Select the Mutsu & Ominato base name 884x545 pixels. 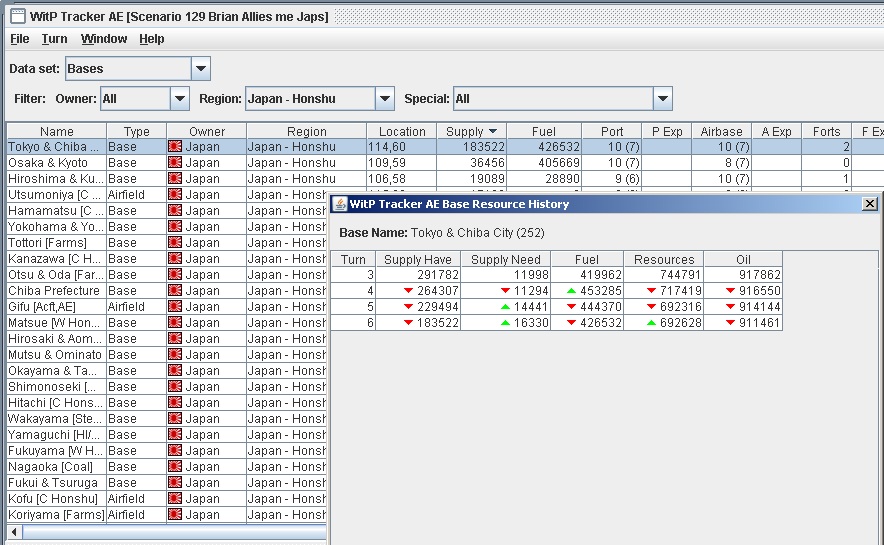click(x=55, y=355)
